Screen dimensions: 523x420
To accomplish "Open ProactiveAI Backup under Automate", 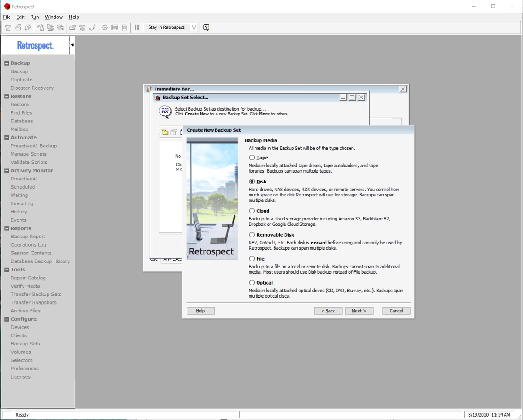I will coord(34,146).
